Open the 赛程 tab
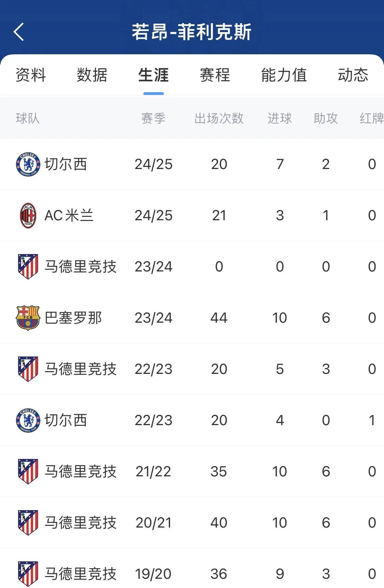The image size is (384, 588). click(215, 75)
